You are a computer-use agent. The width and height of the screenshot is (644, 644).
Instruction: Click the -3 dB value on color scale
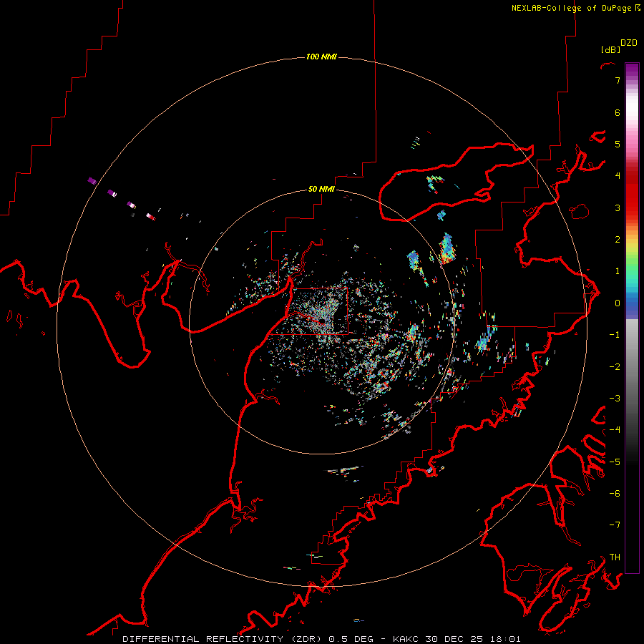click(615, 399)
